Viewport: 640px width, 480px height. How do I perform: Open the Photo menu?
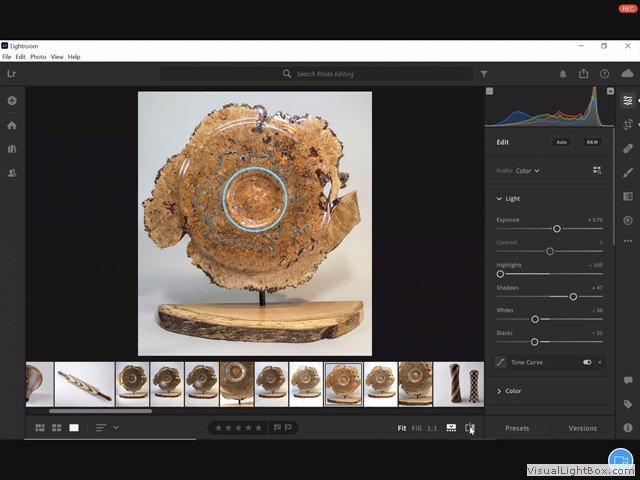[x=38, y=57]
